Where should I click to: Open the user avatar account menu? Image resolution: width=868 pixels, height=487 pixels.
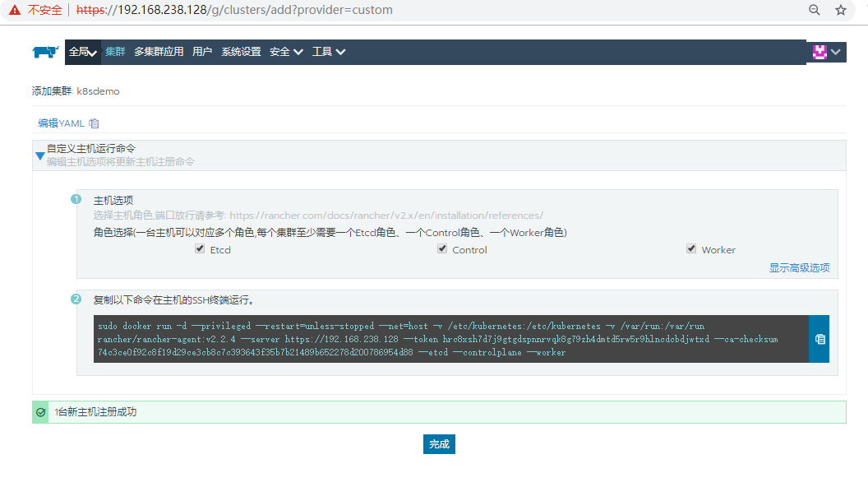(826, 52)
